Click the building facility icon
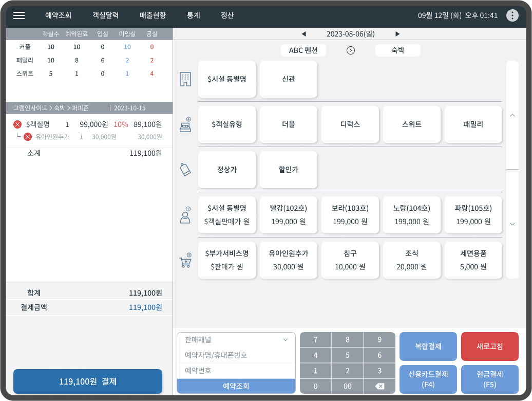The image size is (532, 401). coord(185,79)
